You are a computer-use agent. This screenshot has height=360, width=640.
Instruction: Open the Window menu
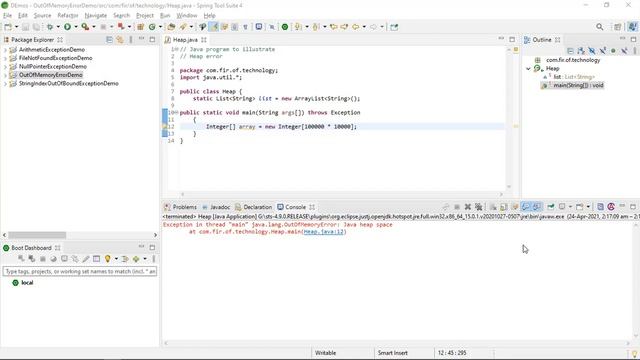[187, 16]
